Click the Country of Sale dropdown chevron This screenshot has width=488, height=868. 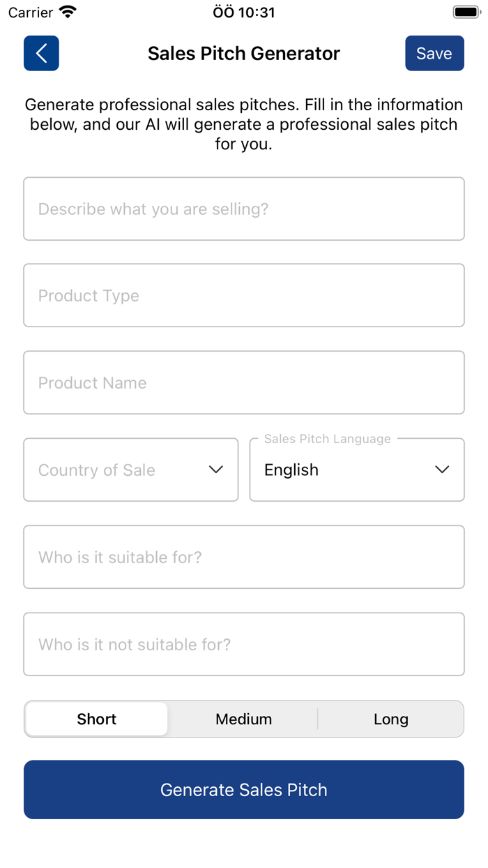pyautogui.click(x=215, y=470)
